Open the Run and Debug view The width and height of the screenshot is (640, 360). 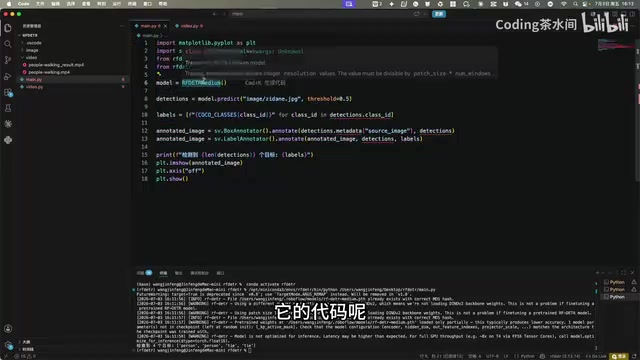point(8,76)
